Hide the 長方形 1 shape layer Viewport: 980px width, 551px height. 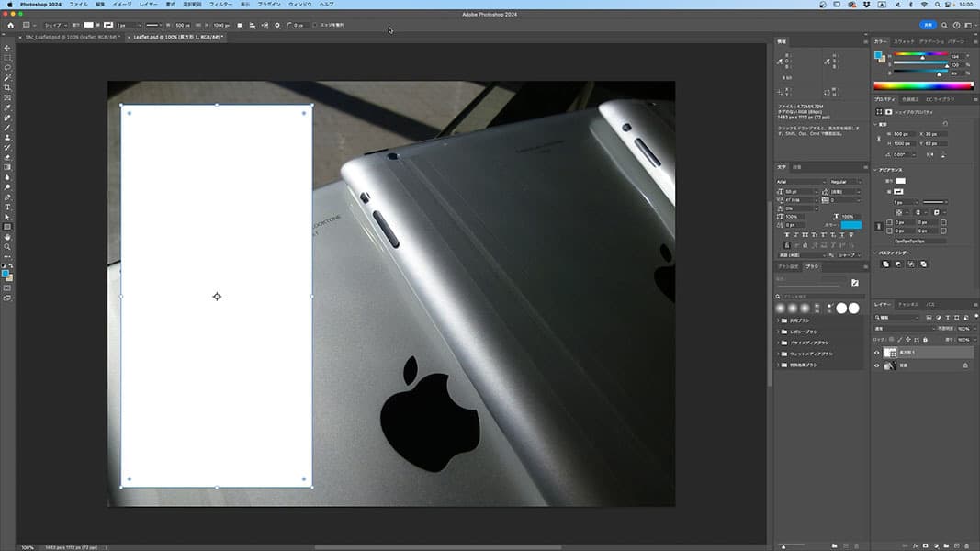[876, 353]
